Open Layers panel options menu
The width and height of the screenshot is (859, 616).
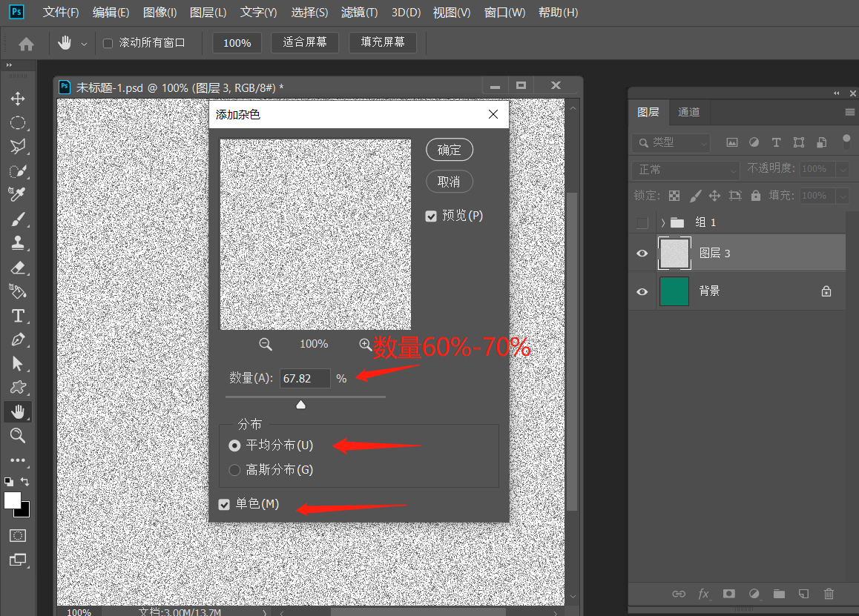(849, 112)
